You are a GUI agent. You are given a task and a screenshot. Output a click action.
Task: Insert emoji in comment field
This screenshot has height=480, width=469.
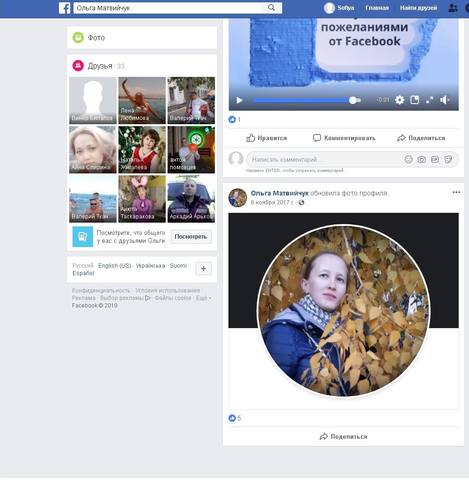tap(408, 159)
